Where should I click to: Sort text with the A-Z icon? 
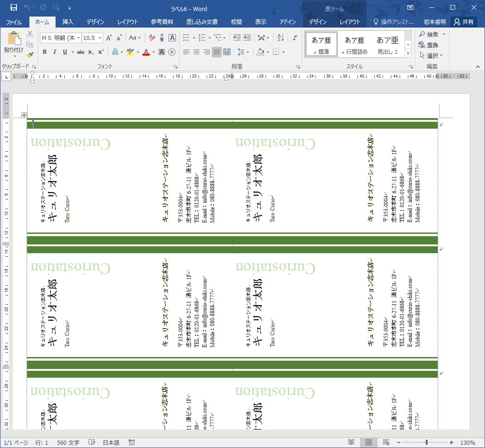(281, 38)
